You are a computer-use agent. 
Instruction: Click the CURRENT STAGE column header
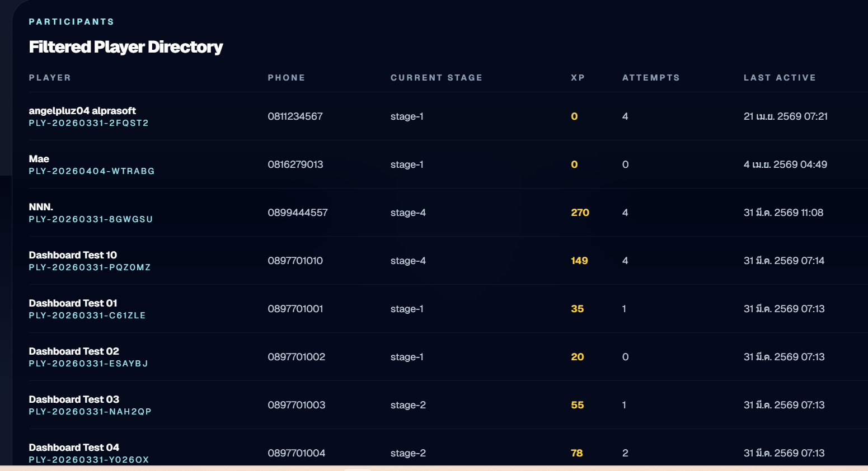437,78
